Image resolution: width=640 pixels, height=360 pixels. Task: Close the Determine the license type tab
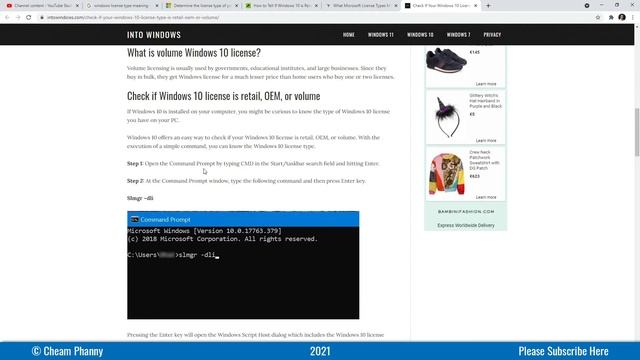click(236, 6)
